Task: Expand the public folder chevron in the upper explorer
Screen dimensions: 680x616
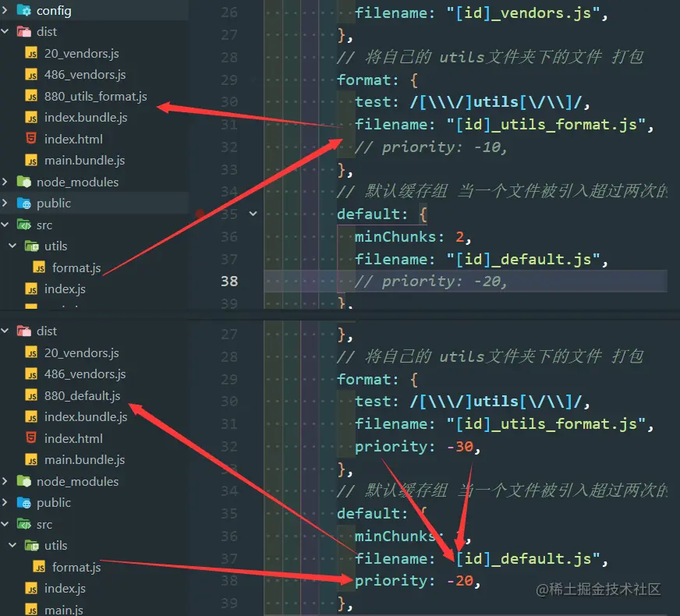Action: click(x=5, y=203)
